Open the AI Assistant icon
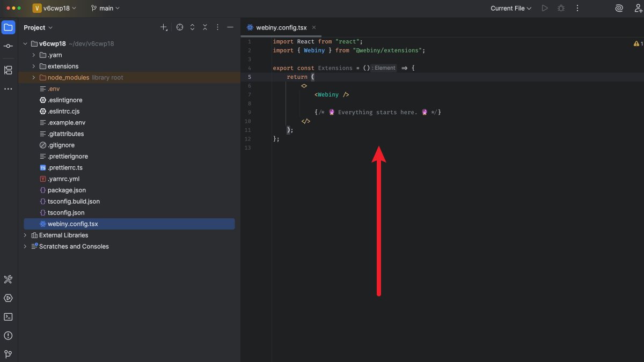This screenshot has width=644, height=362. [619, 8]
